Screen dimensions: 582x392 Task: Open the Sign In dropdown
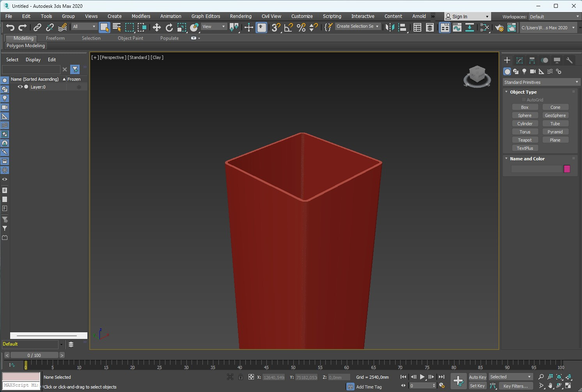point(467,16)
